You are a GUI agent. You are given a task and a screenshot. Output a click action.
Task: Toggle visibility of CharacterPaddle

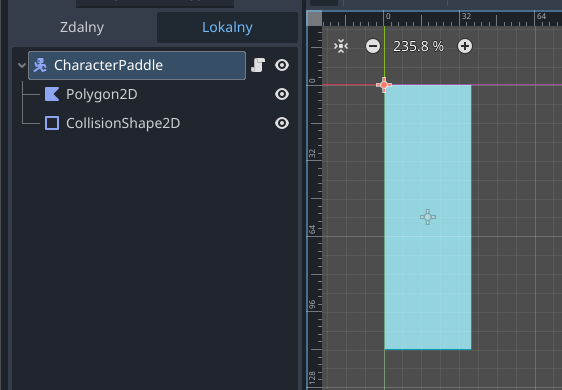pos(282,65)
